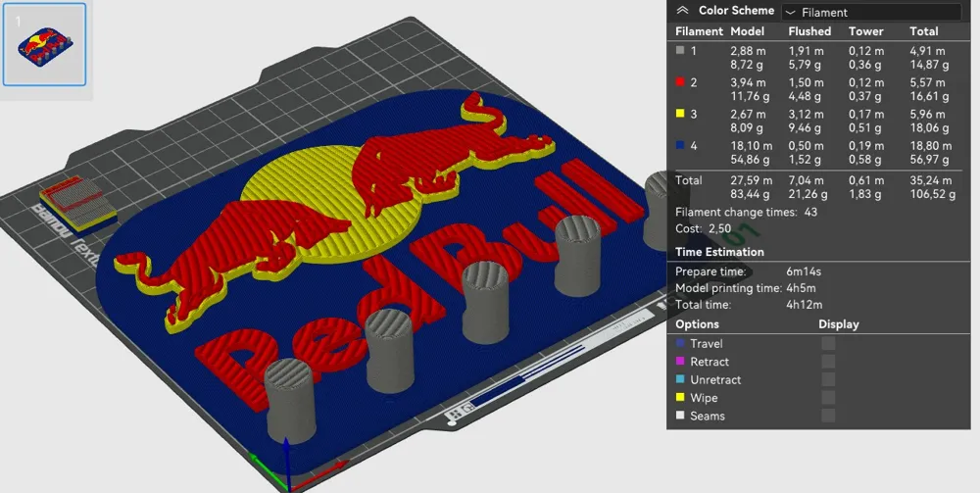Click the Seams option color icon
This screenshot has width=980, height=493.
tap(681, 416)
